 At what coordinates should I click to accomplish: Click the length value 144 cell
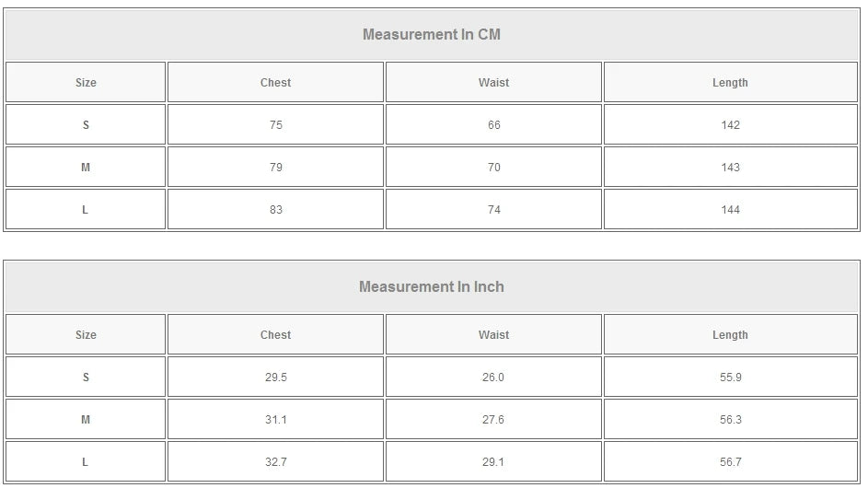click(x=730, y=210)
